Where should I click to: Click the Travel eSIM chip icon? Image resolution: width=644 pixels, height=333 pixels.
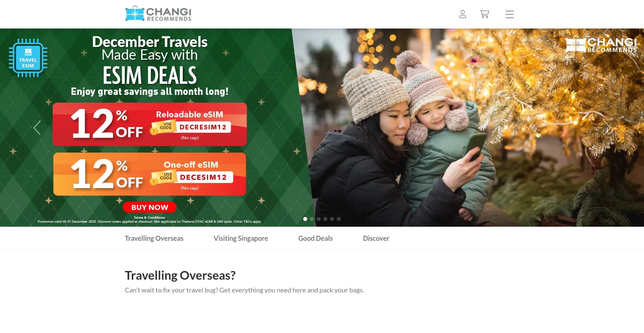click(x=28, y=58)
